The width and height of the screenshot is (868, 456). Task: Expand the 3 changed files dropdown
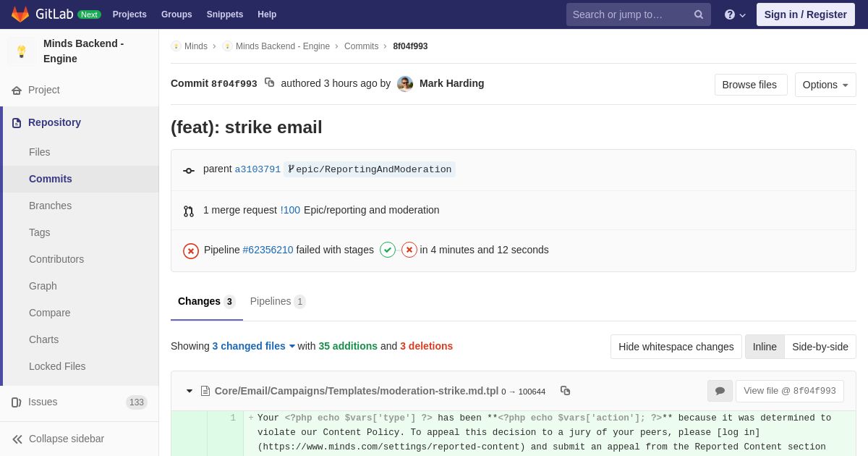(254, 346)
